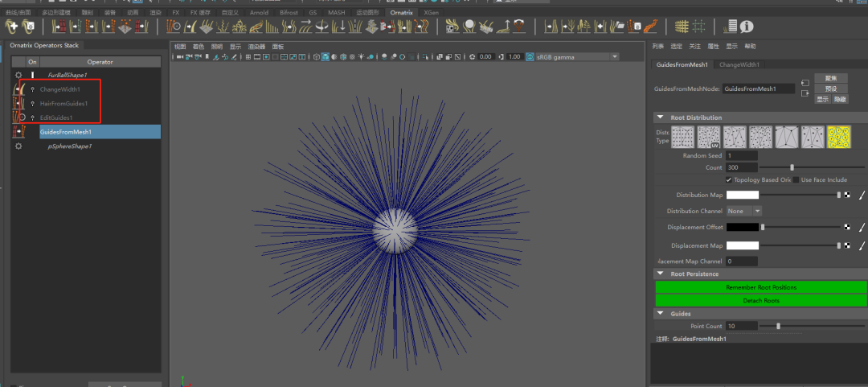Open the Distribution Channel dropdown

point(744,211)
